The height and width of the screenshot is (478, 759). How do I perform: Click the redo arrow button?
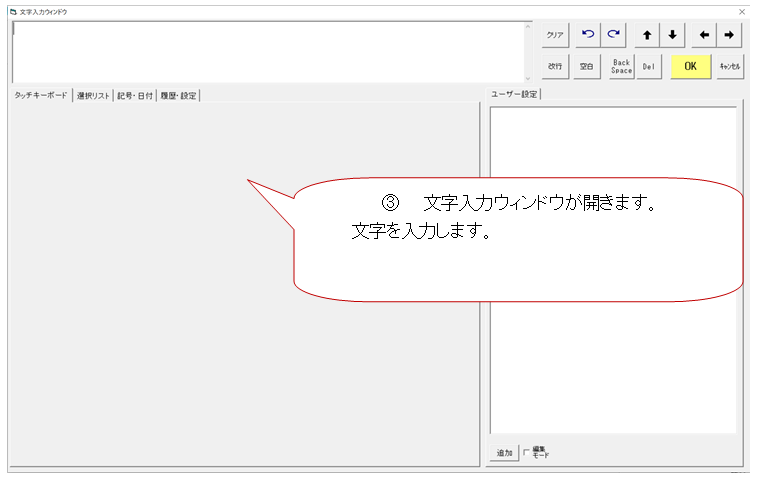click(614, 35)
